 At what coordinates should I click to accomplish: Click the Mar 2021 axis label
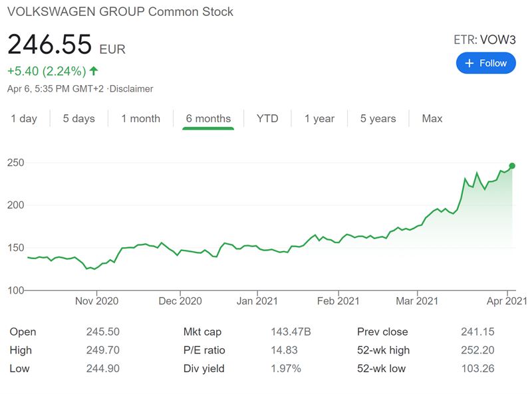417,301
